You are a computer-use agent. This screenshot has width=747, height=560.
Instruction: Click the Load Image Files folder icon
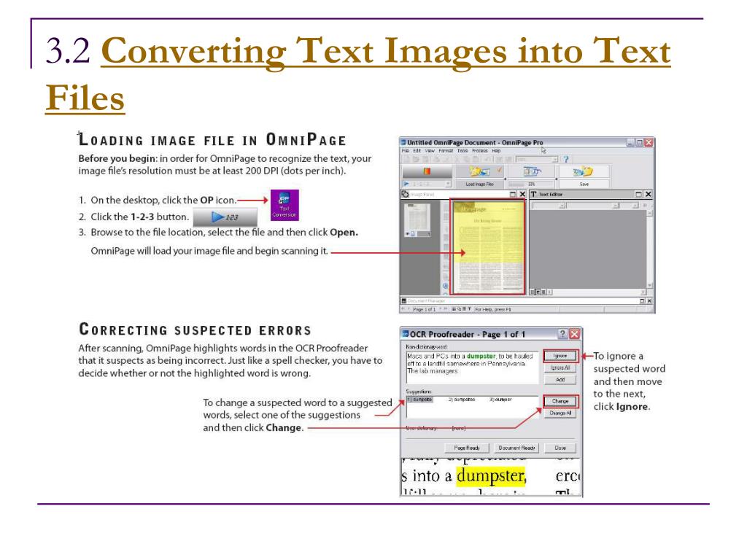click(x=480, y=171)
